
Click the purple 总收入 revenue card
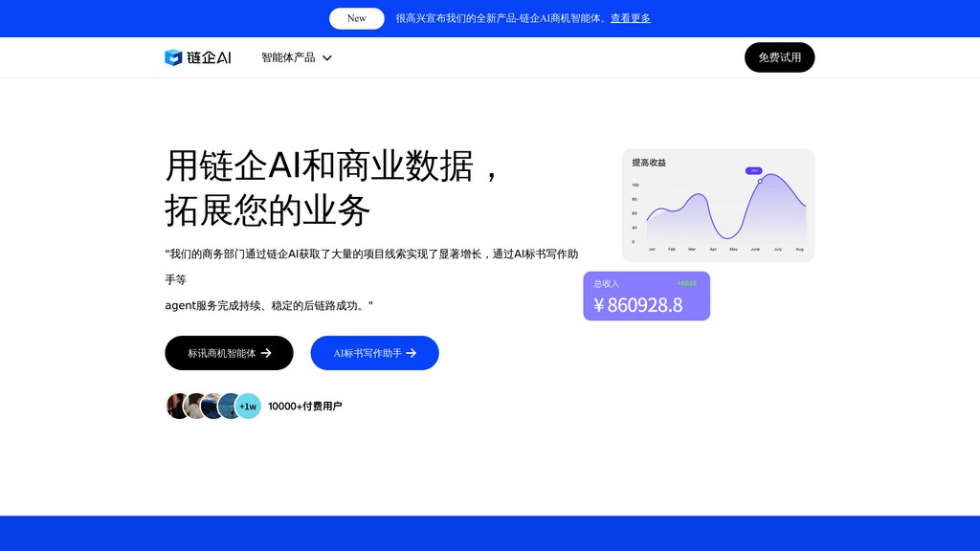[x=646, y=296]
